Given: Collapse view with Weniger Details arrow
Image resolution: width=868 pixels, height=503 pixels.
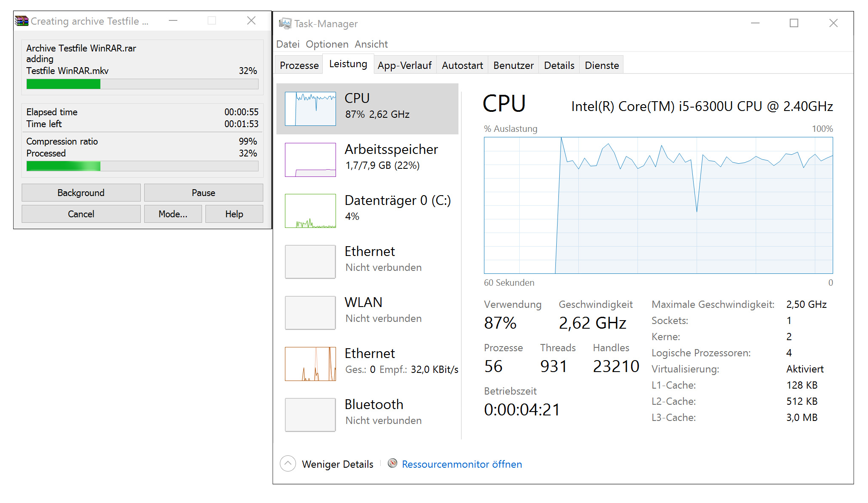Looking at the screenshot, I should point(288,463).
